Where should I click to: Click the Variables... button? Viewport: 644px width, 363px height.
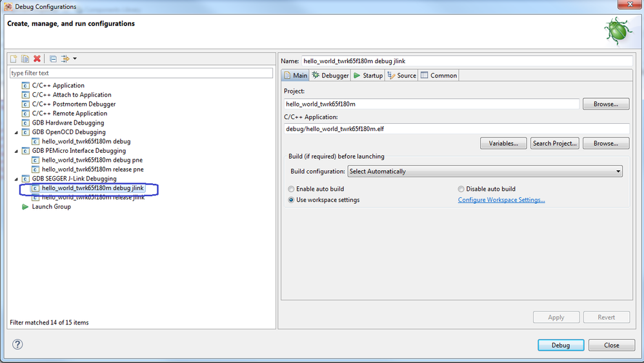[x=503, y=144]
